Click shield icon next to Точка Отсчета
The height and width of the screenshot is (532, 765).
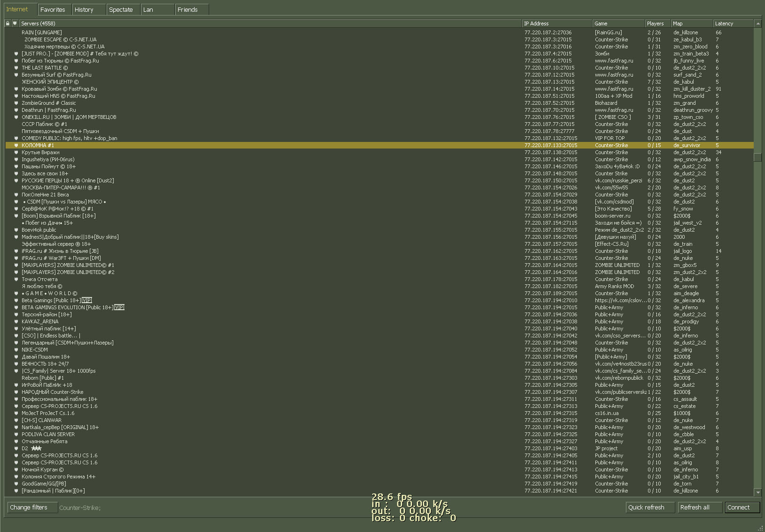(x=16, y=279)
